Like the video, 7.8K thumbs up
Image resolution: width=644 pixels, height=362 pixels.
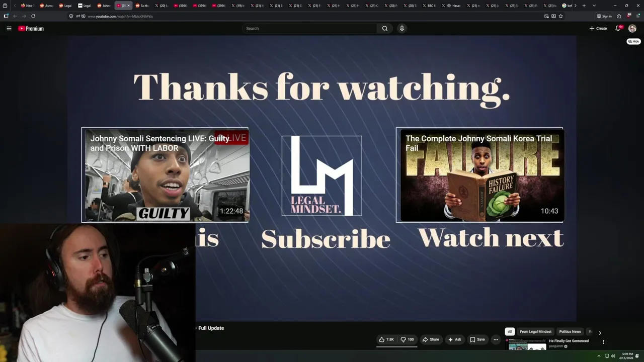point(387,339)
